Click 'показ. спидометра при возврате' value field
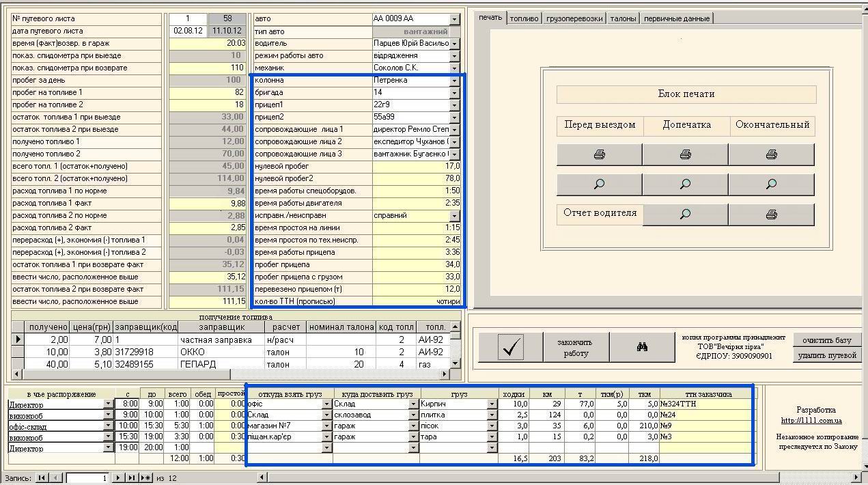The width and height of the screenshot is (868, 485). pos(207,68)
